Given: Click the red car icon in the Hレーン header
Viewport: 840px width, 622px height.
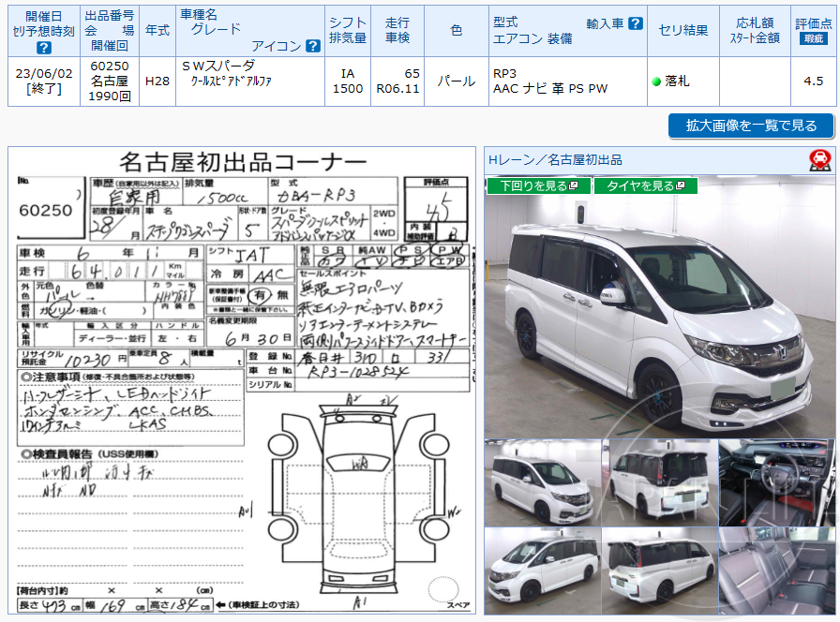Looking at the screenshot, I should point(822,159).
